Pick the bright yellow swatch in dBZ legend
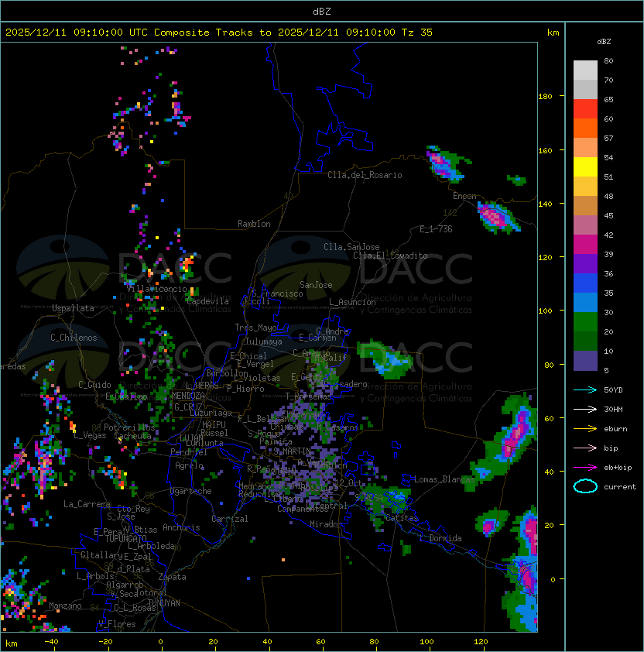 click(585, 166)
